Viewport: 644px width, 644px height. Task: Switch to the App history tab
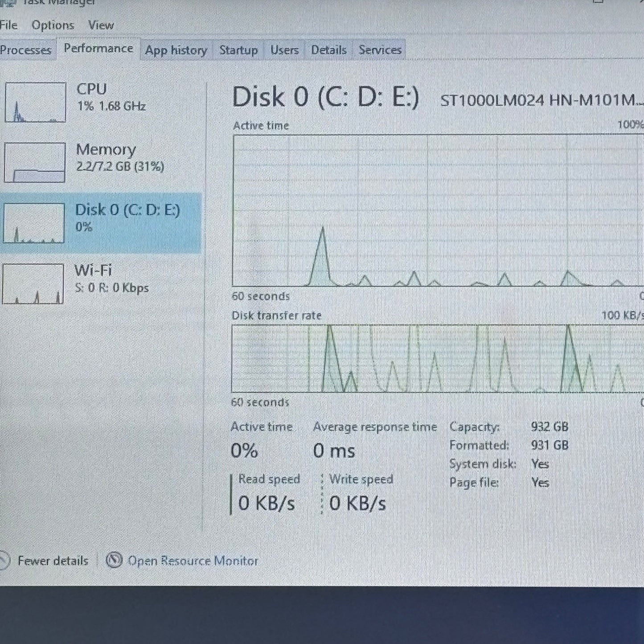pos(176,50)
